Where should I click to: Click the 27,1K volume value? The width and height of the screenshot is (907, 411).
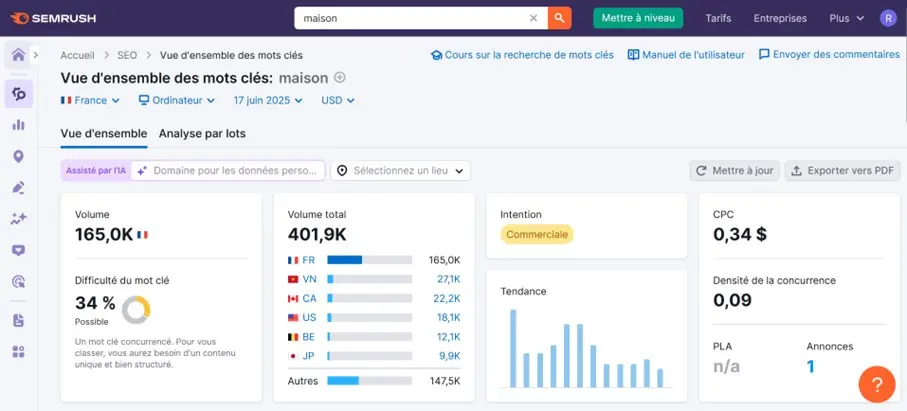click(x=449, y=279)
